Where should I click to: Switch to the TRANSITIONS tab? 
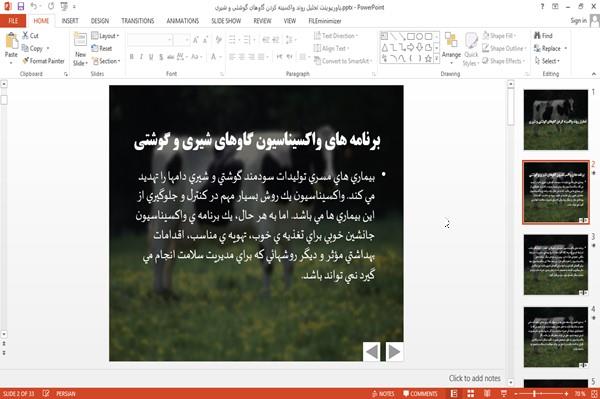[138, 21]
